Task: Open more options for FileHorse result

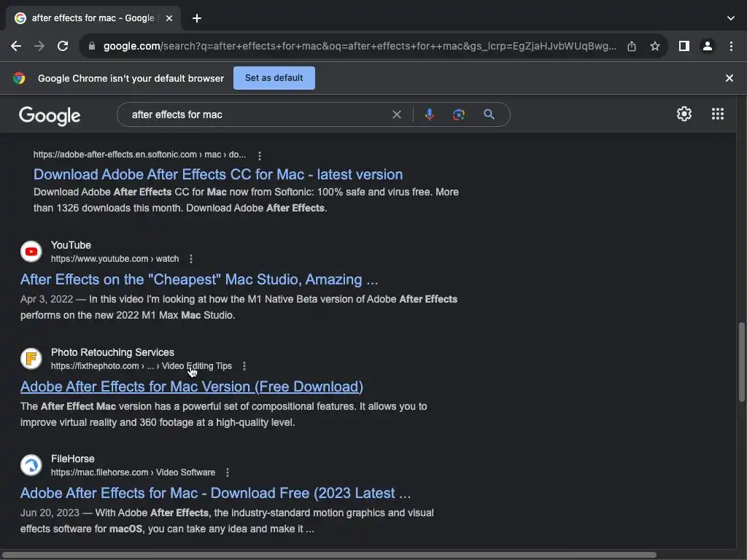Action: tap(228, 472)
